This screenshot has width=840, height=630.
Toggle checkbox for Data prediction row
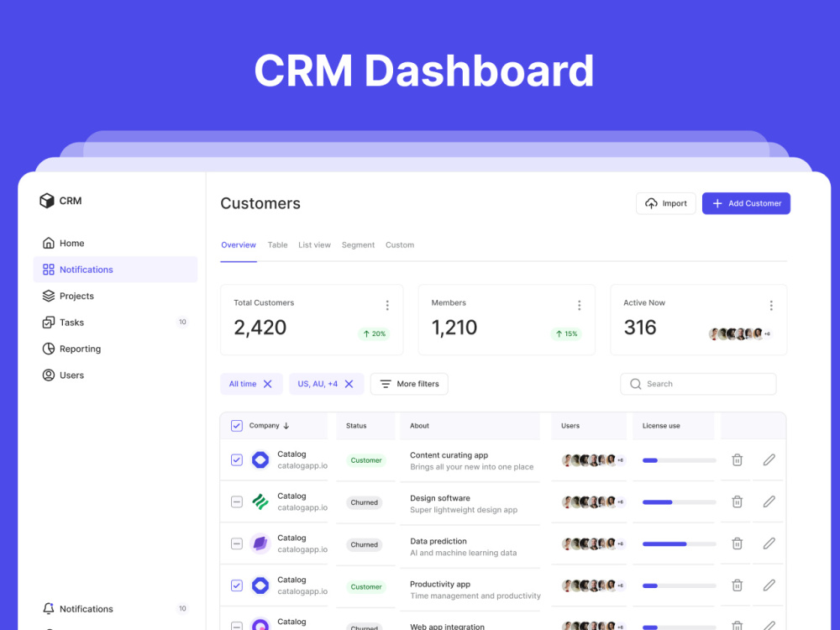[x=237, y=543]
